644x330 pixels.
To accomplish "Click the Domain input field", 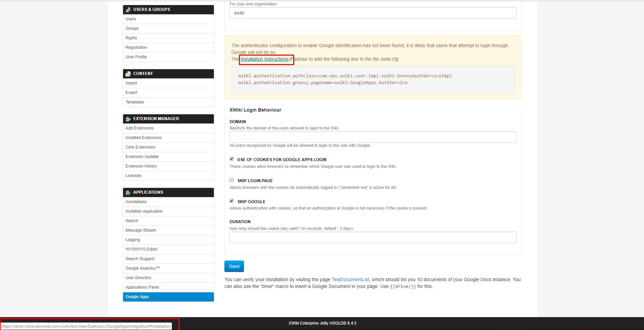I will click(x=373, y=137).
